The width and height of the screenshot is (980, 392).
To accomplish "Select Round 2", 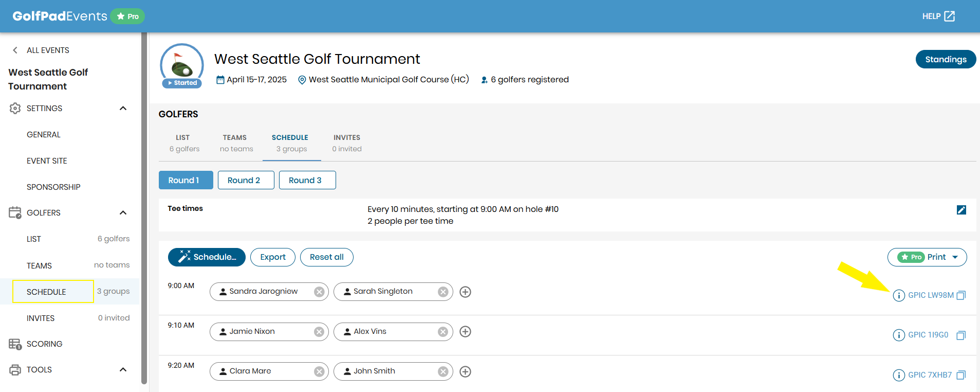I will (x=246, y=180).
